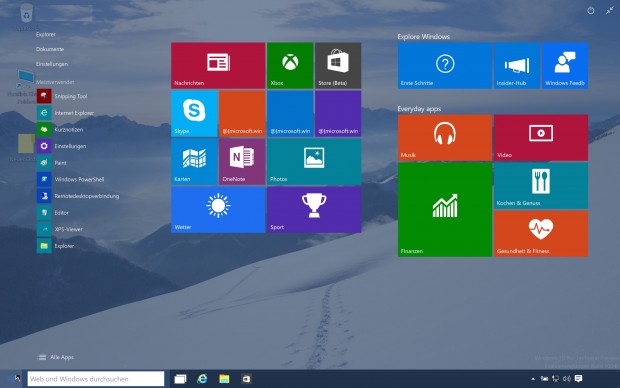Open Remotedesktopverbindung
This screenshot has height=388, width=620.
click(78, 196)
